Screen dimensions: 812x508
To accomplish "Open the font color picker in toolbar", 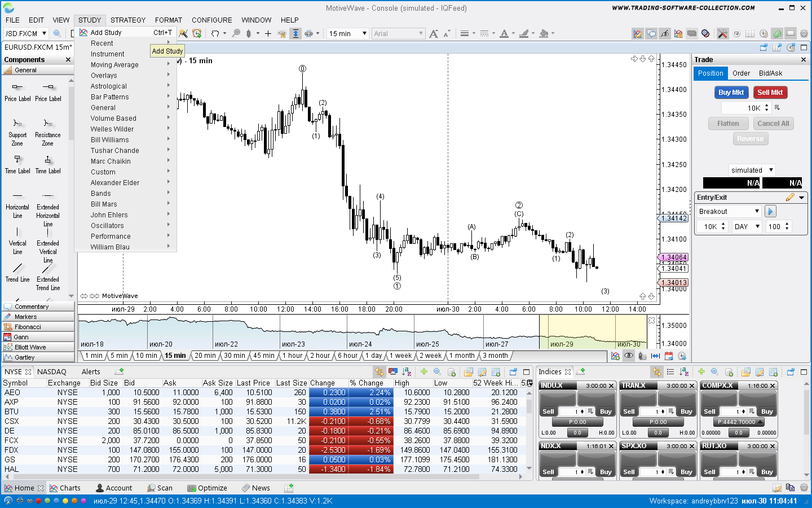I will (x=505, y=34).
